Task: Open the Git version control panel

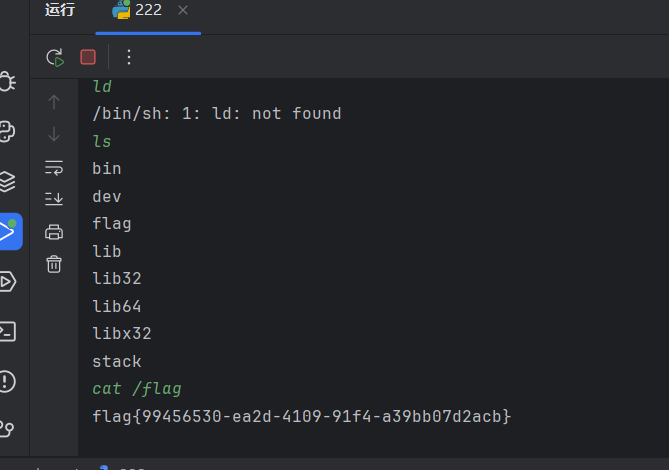Action: click(7, 428)
